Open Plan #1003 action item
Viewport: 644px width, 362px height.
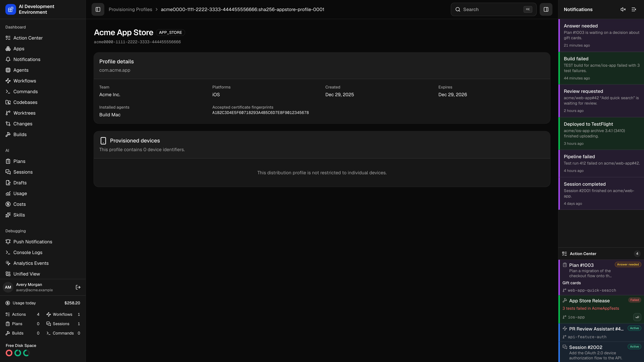tap(601, 277)
